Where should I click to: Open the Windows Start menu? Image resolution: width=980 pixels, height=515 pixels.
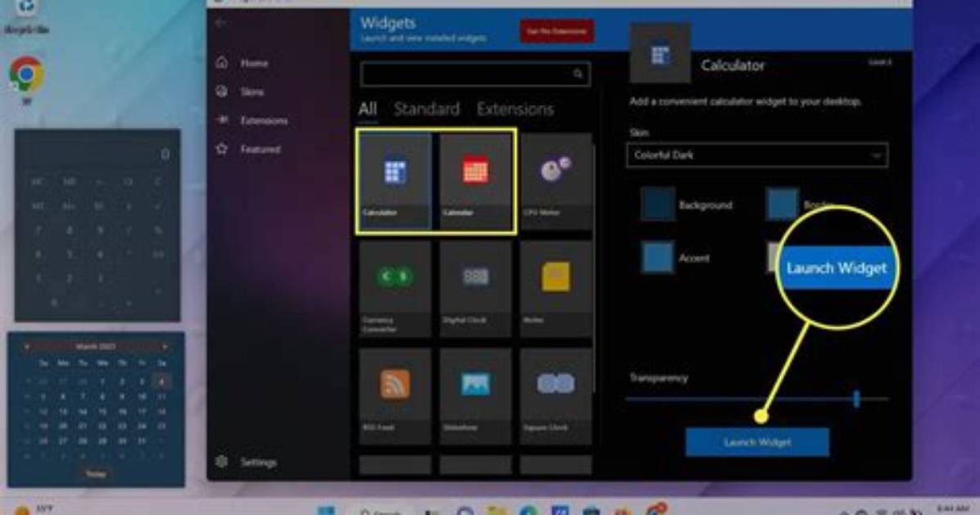(326, 510)
